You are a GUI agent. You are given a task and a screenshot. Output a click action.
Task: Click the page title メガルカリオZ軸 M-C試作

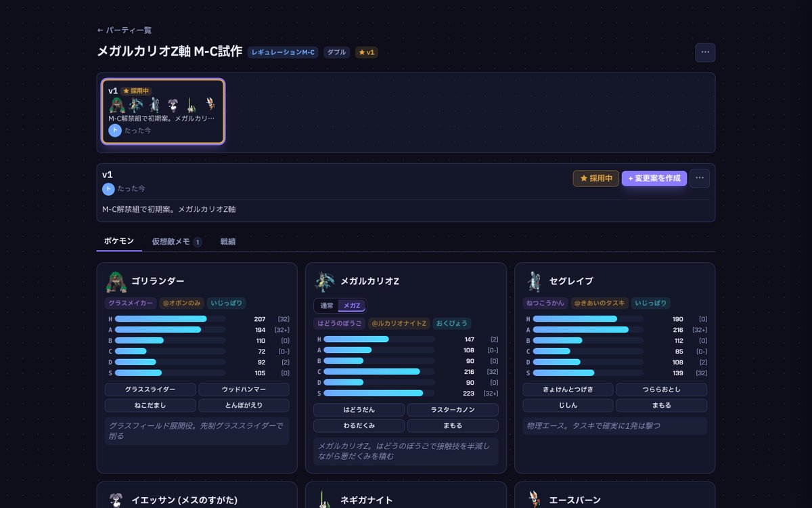tap(169, 51)
